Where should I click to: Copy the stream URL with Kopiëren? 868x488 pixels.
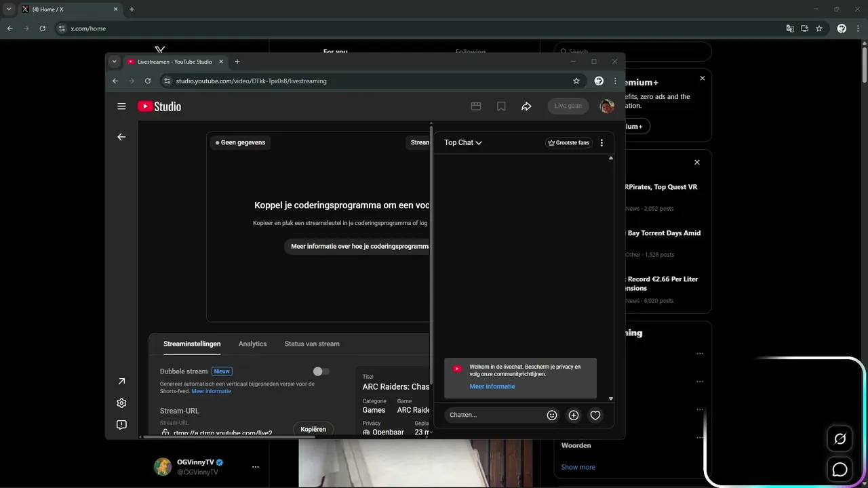pyautogui.click(x=313, y=429)
